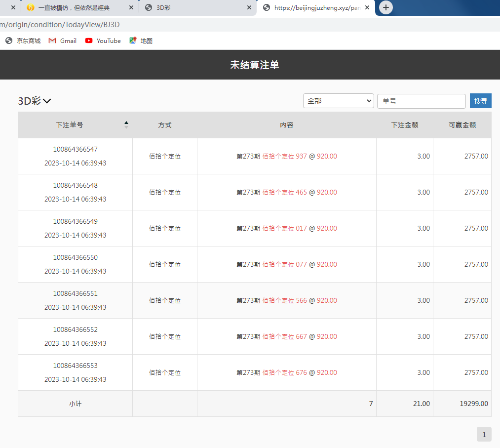Click subtotal winnable amount 19299.00
The image size is (500, 448).
pyautogui.click(x=474, y=404)
